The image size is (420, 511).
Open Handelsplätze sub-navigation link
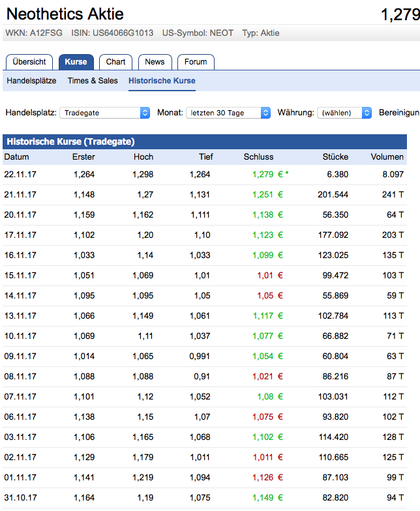point(31,81)
